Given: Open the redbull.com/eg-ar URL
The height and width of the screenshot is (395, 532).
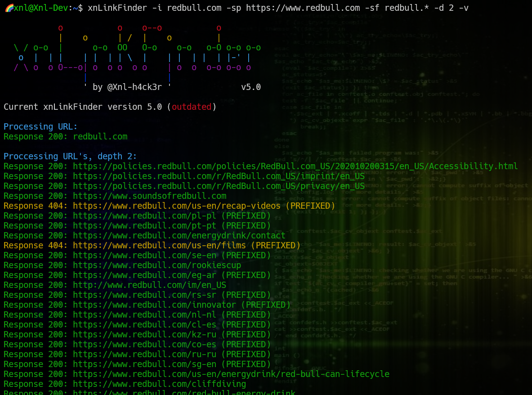Looking at the screenshot, I should coord(144,275).
